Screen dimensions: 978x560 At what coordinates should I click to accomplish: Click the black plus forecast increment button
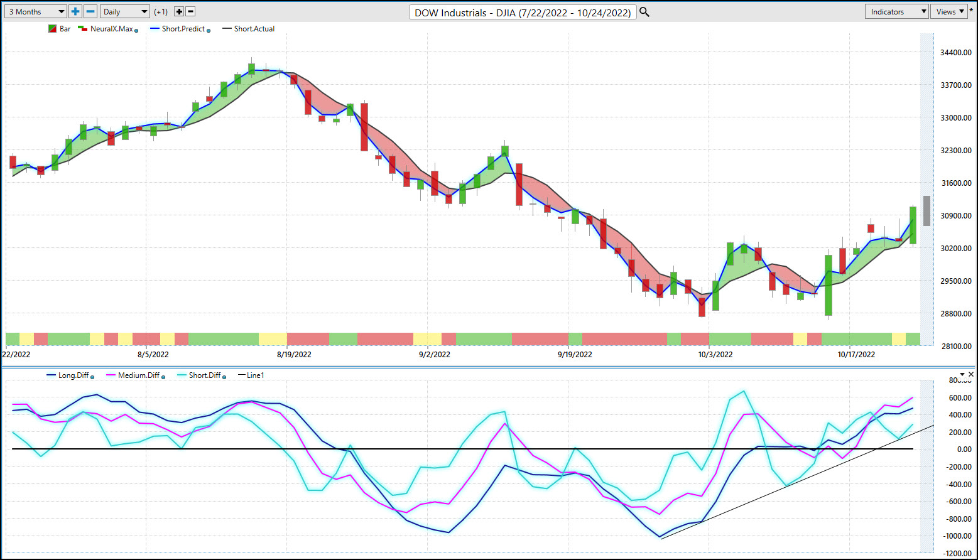point(179,11)
